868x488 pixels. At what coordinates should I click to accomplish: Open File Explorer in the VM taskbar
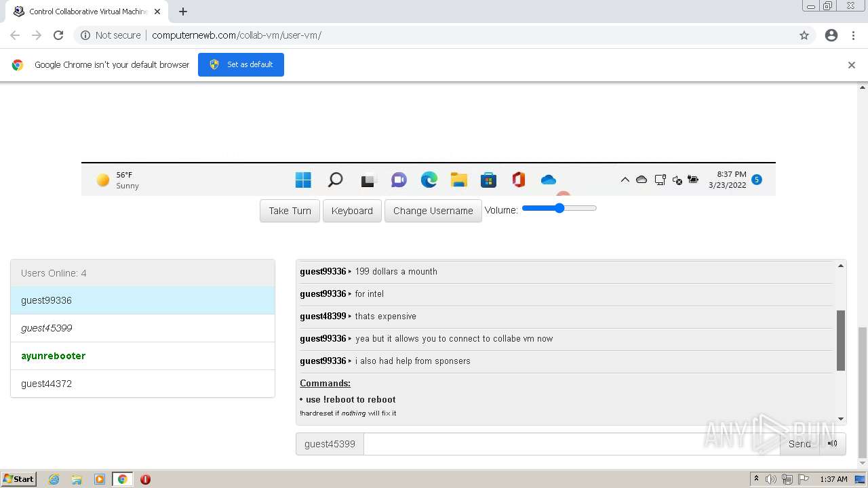click(459, 180)
